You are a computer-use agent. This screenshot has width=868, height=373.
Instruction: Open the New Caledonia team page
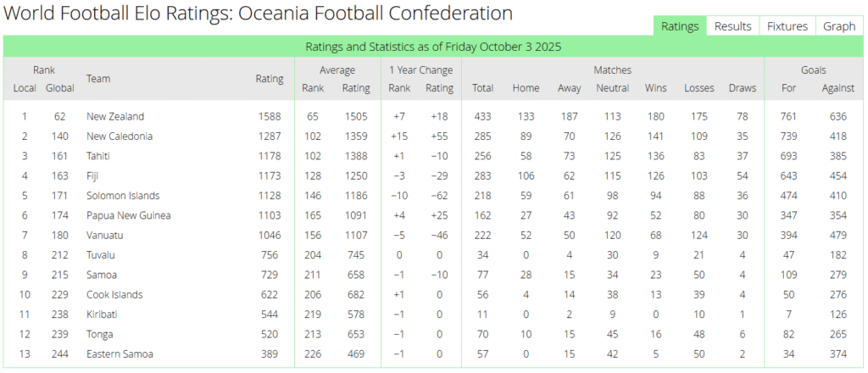coord(120,136)
